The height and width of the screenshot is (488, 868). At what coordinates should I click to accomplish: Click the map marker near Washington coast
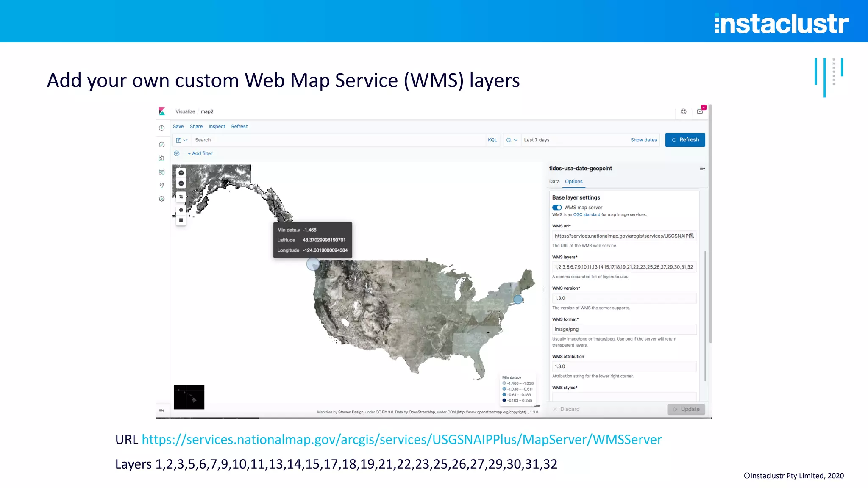pos(313,264)
